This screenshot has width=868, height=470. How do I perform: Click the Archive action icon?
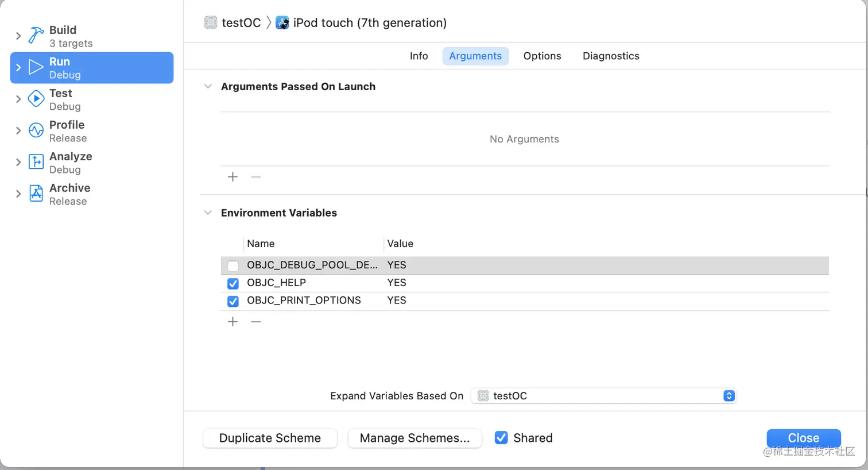[x=36, y=194]
